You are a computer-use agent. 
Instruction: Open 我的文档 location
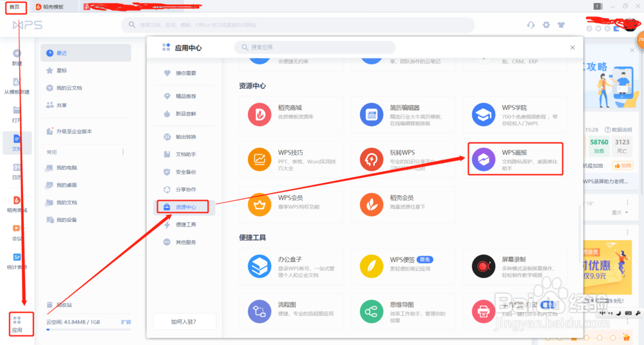point(86,203)
